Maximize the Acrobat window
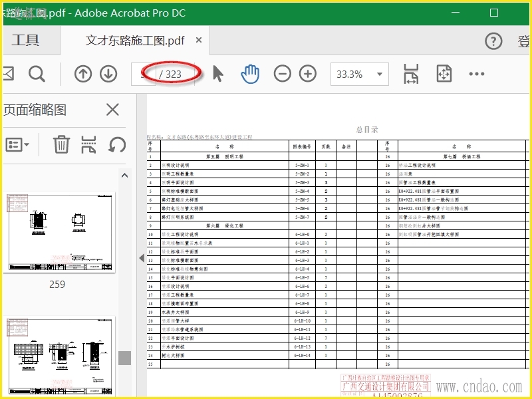The image size is (532, 399). 494,13
